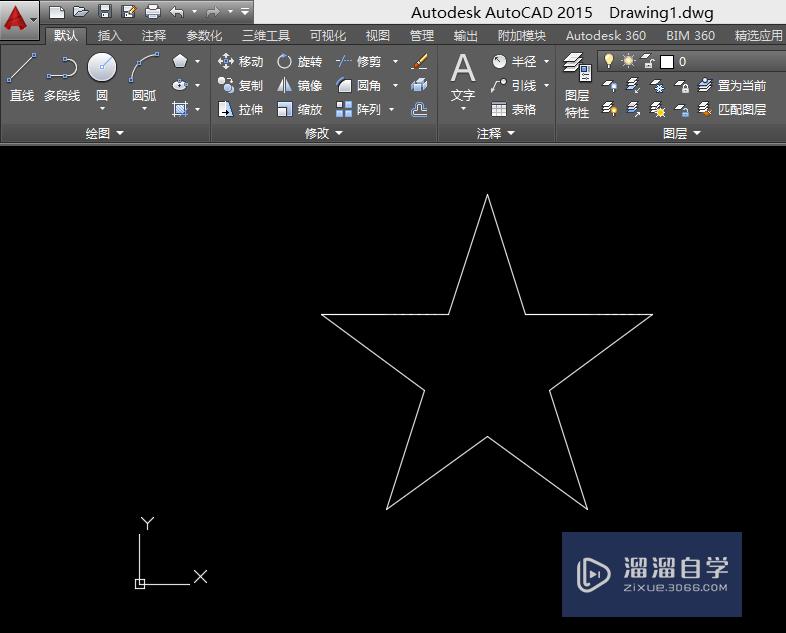Viewport: 786px width, 633px height.
Task: Click the 镜像 Mirror tool
Action: [x=299, y=85]
